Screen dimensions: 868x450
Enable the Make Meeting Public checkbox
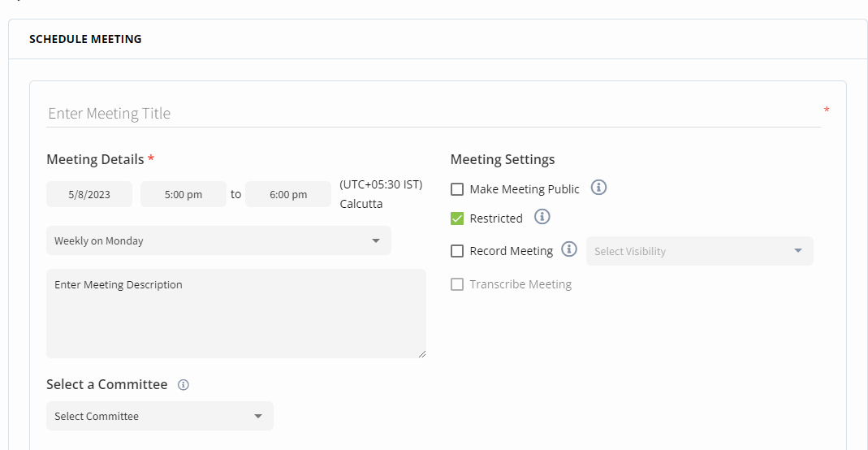point(457,189)
